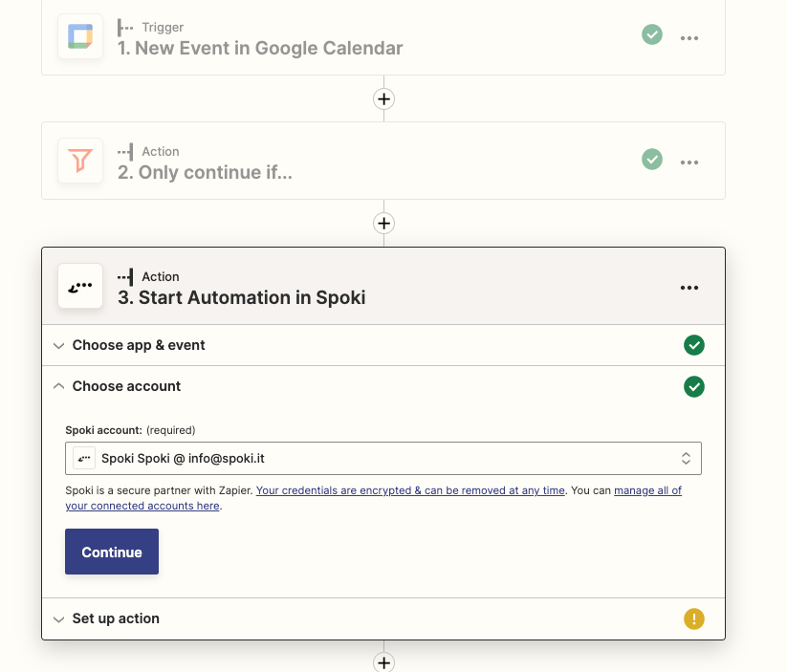Add step after Google Calendar trigger

[383, 99]
